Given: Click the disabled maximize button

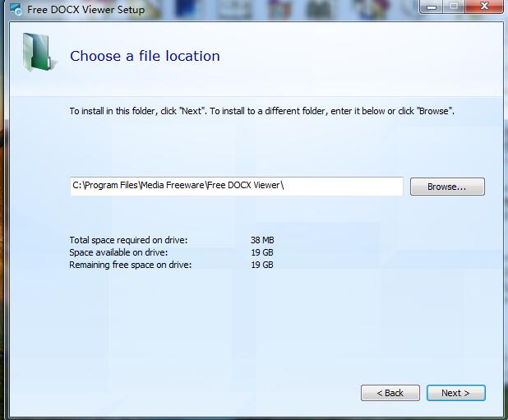Looking at the screenshot, I should [454, 6].
